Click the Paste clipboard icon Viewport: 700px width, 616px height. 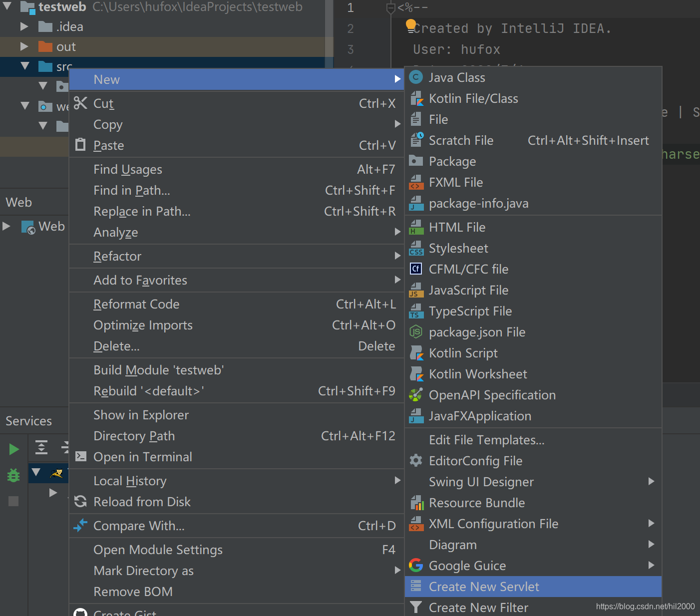(x=80, y=145)
